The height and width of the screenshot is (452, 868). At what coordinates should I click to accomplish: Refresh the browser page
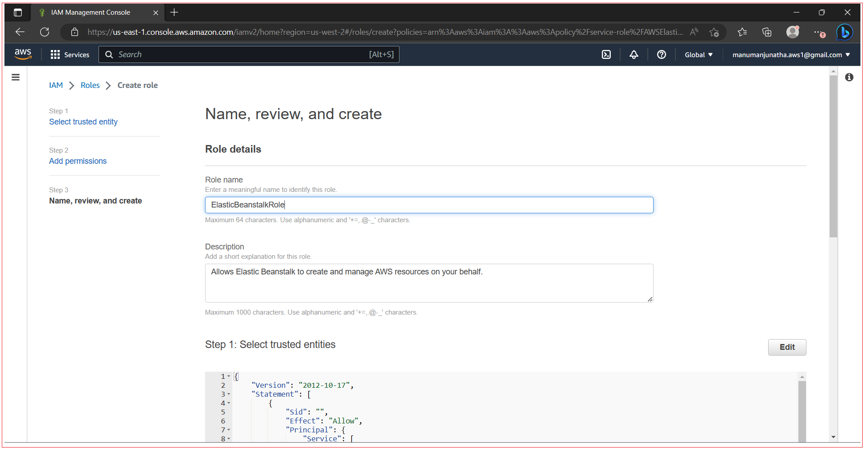point(45,32)
